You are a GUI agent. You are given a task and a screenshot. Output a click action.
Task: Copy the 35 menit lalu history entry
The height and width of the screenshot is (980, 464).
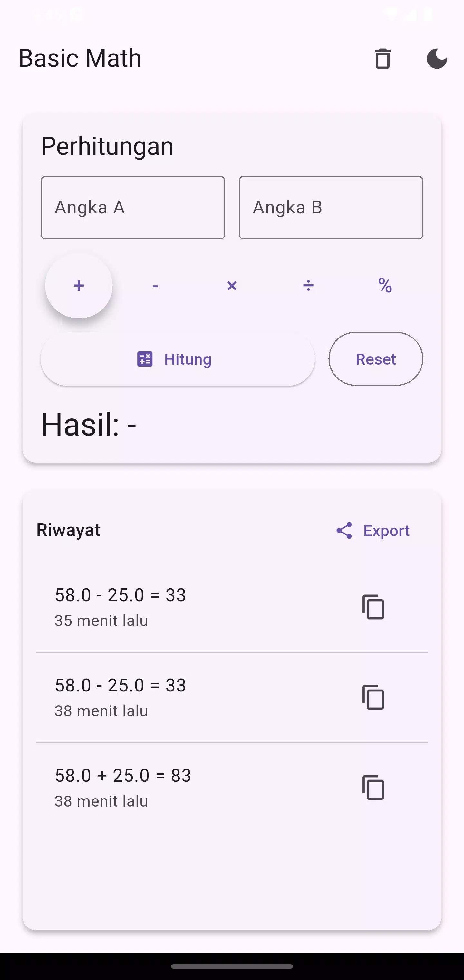pos(373,607)
